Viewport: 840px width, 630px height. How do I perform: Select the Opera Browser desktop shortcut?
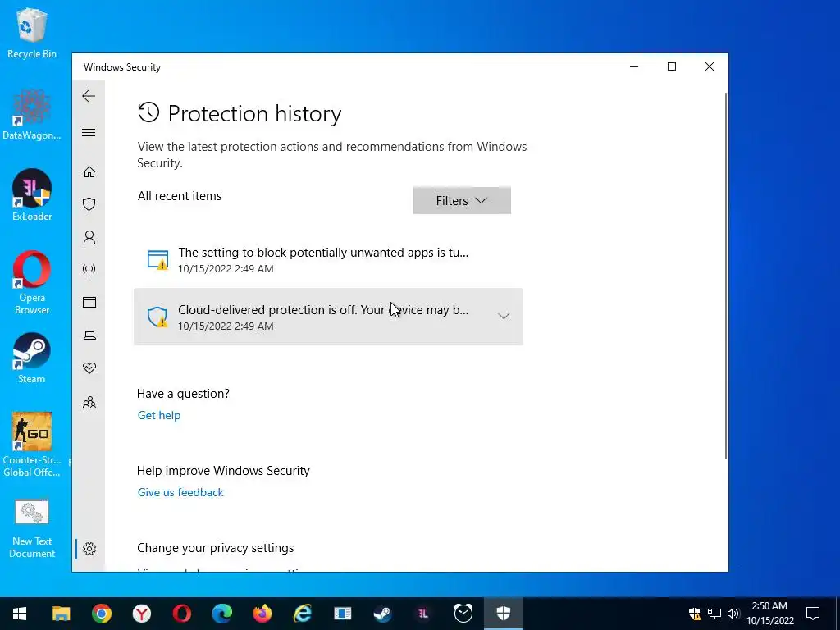[32, 282]
